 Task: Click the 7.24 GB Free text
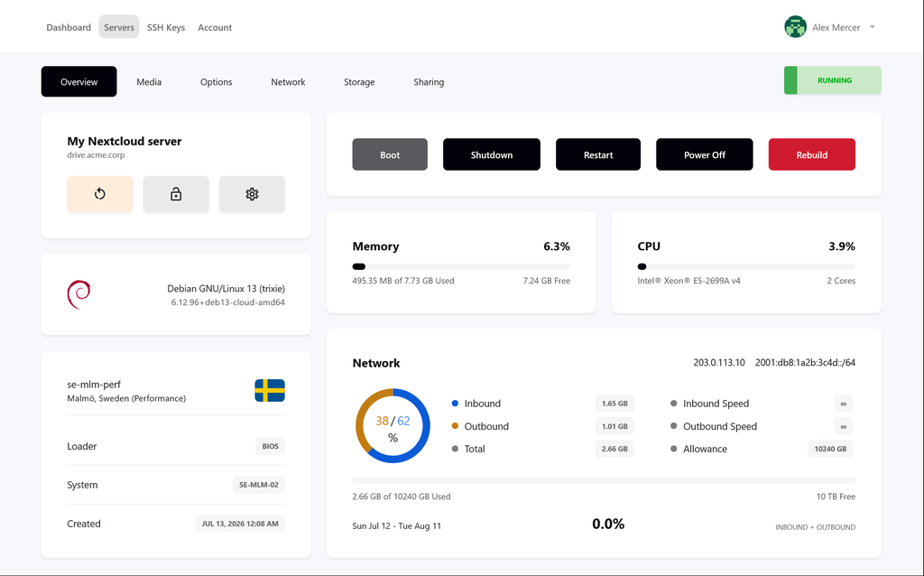(x=547, y=281)
